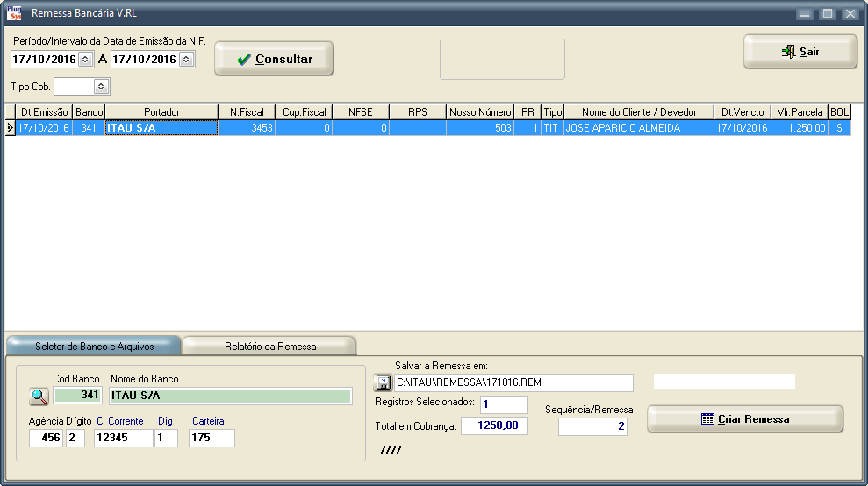Click the Criar Remessa button
This screenshot has height=486, width=868.
click(745, 419)
